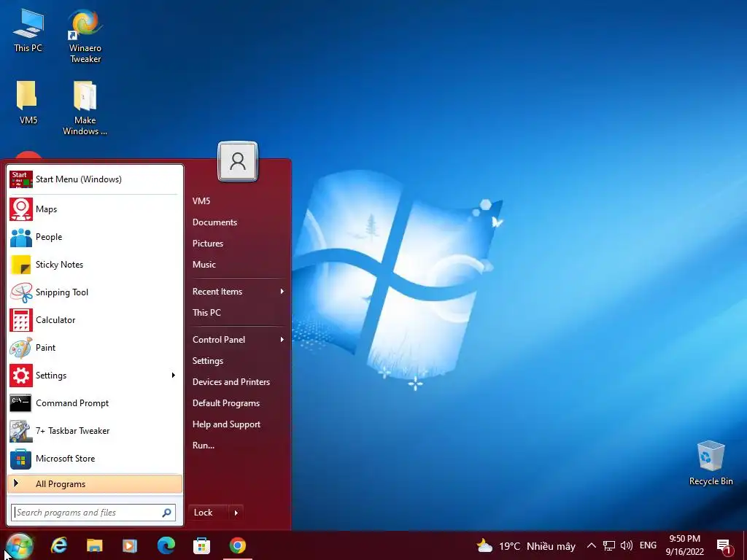Click the network tray icon
The height and width of the screenshot is (560, 747).
[609, 545]
